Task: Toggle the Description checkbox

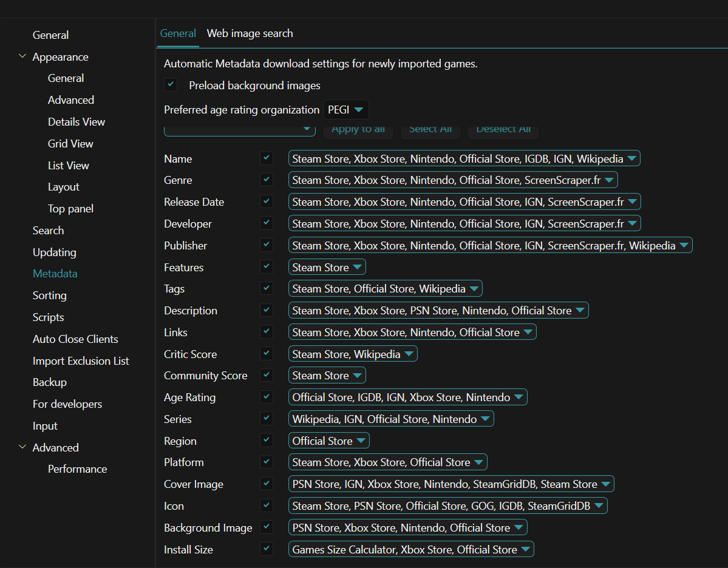Action: (x=267, y=309)
